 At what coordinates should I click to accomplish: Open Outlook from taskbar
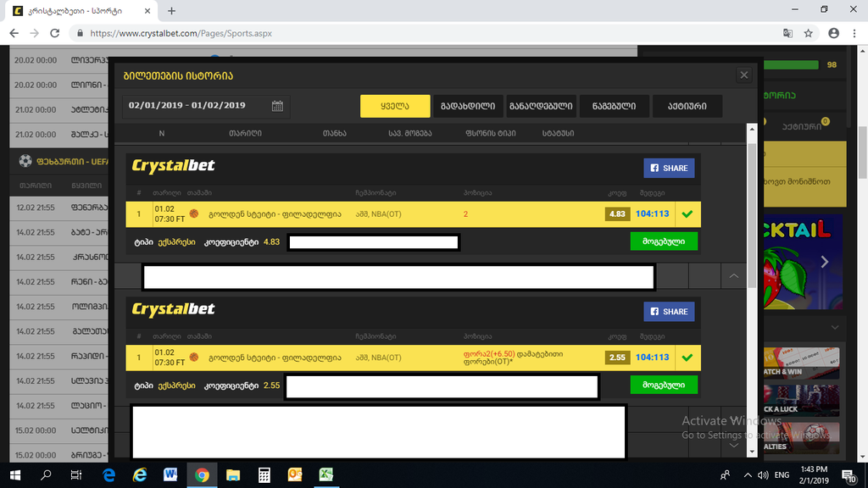295,474
